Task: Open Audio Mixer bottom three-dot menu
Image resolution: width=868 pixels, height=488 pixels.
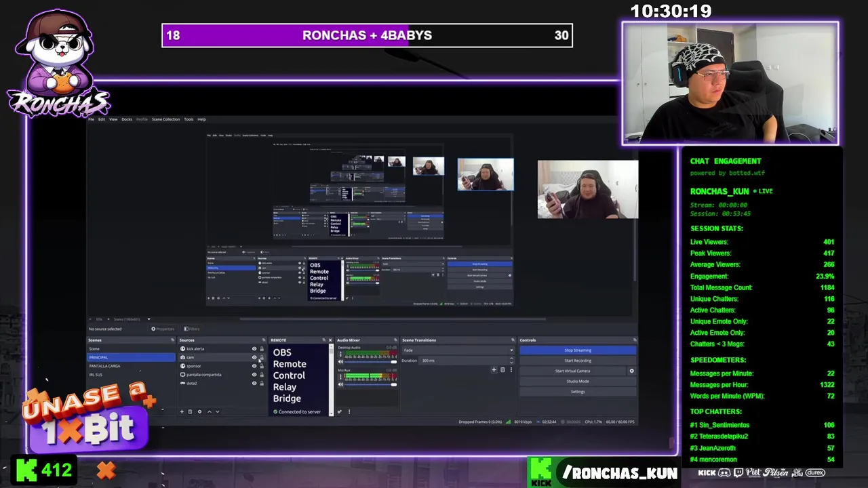Action: click(x=349, y=411)
